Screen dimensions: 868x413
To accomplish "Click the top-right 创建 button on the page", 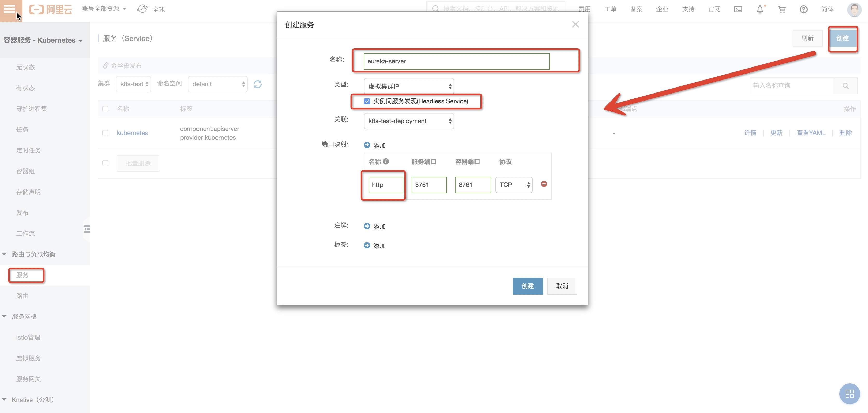I will pyautogui.click(x=842, y=38).
